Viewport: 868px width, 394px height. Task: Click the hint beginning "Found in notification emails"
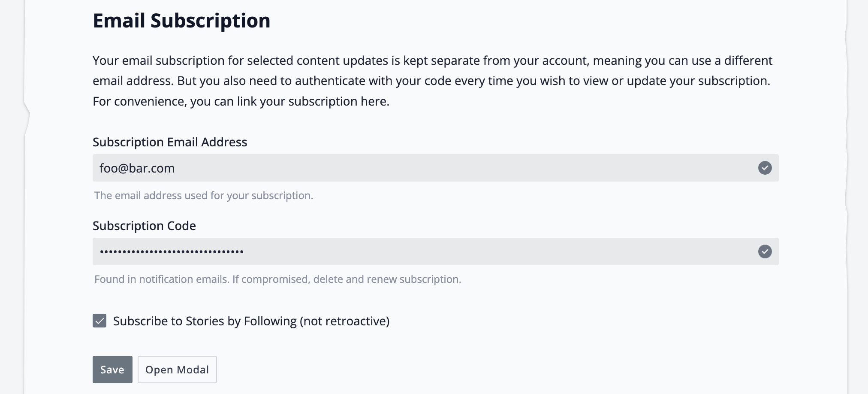pos(277,279)
